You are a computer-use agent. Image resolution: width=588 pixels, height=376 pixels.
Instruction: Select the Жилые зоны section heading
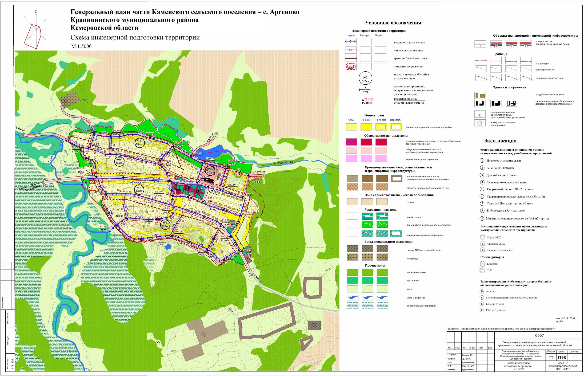[x=374, y=115]
